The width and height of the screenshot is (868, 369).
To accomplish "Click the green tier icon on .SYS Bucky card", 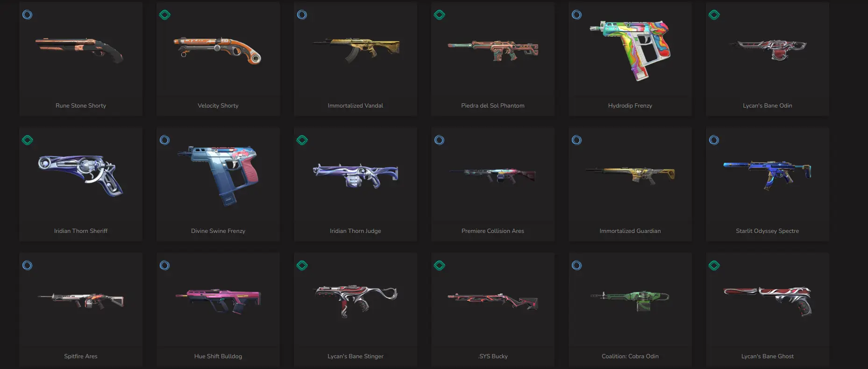I will (x=440, y=266).
